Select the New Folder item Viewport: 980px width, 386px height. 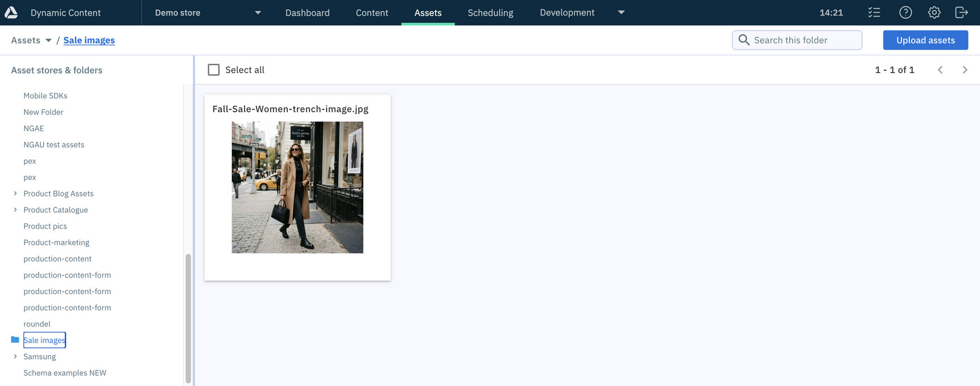43,112
